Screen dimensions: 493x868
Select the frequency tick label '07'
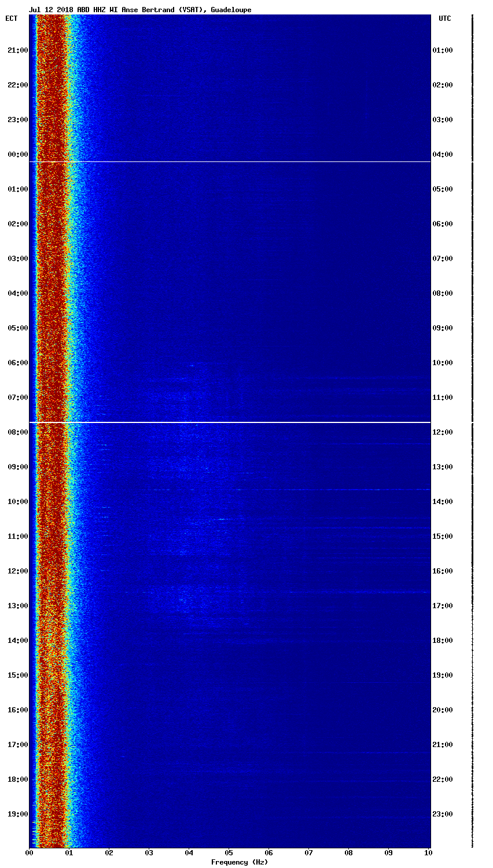point(308,853)
